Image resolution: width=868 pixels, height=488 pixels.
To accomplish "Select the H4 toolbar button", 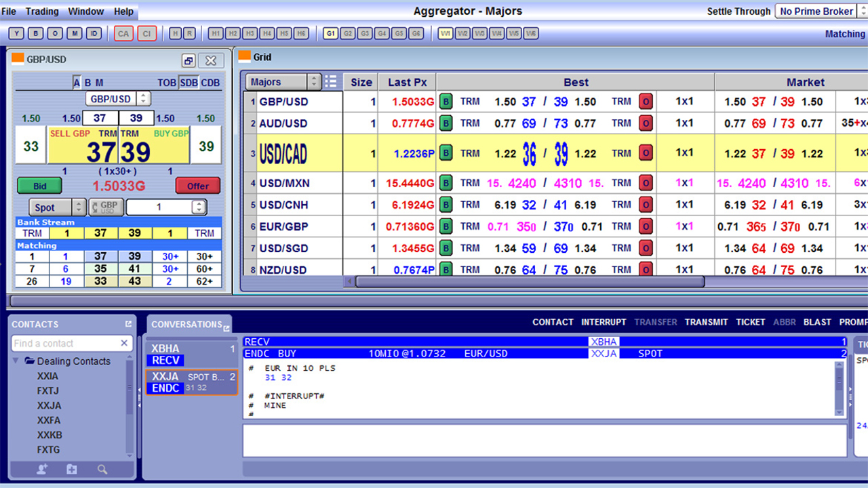I will coord(267,33).
